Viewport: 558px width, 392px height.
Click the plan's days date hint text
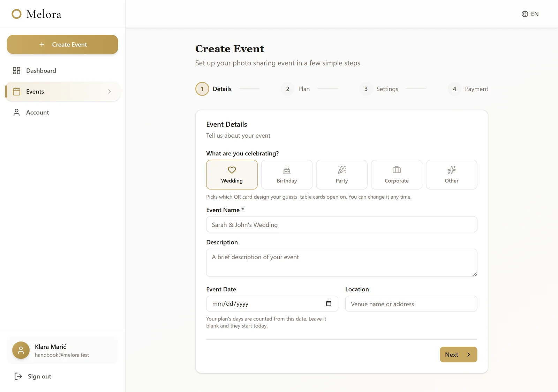[x=266, y=322]
